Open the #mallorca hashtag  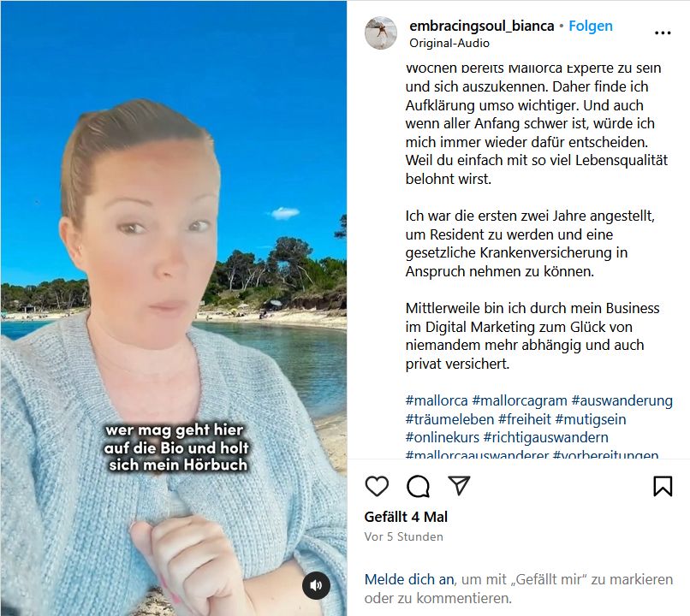[437, 400]
